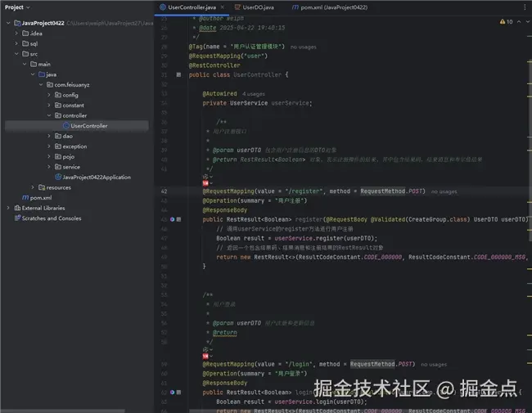The width and height of the screenshot is (532, 413).
Task: Switch to UserDO.java tab
Action: click(x=255, y=7)
